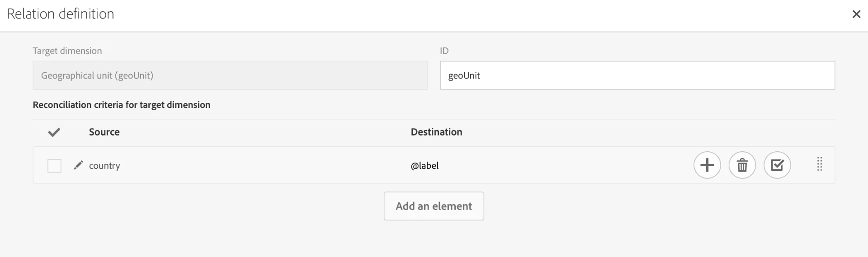Grab the dotted drag handle of the row
Image resolution: width=868 pixels, height=257 pixels.
click(x=819, y=164)
